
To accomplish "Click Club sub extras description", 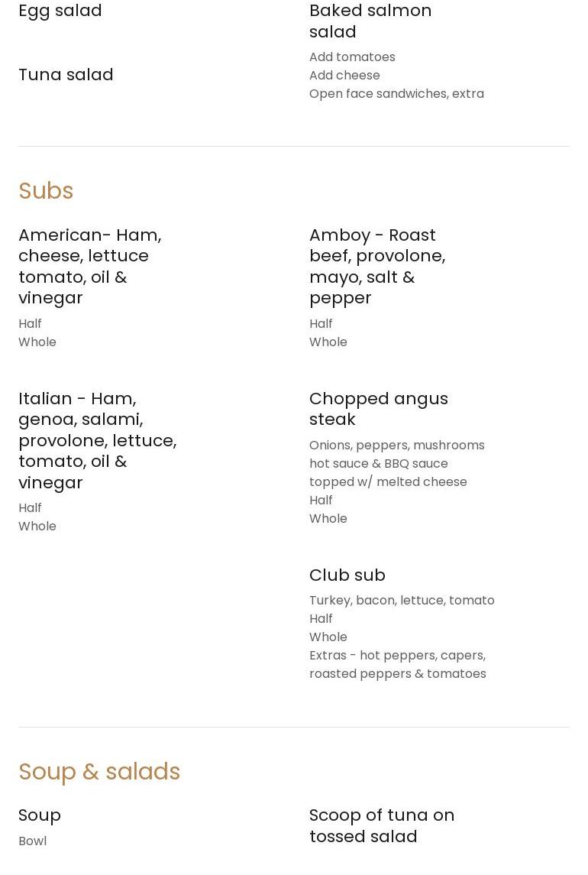I will (397, 664).
